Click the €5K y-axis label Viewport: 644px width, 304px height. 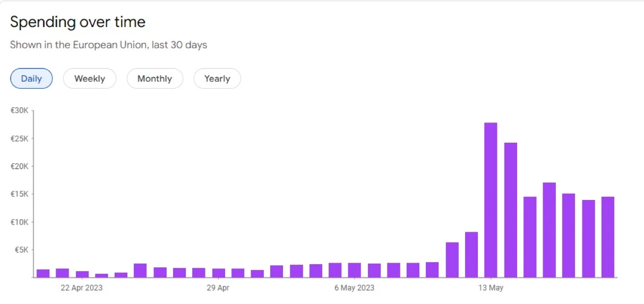point(21,250)
